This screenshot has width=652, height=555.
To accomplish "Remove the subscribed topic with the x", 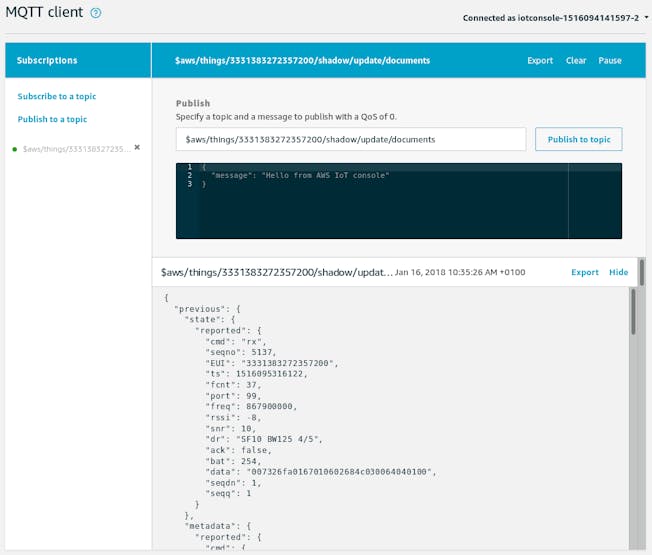I will [x=137, y=147].
